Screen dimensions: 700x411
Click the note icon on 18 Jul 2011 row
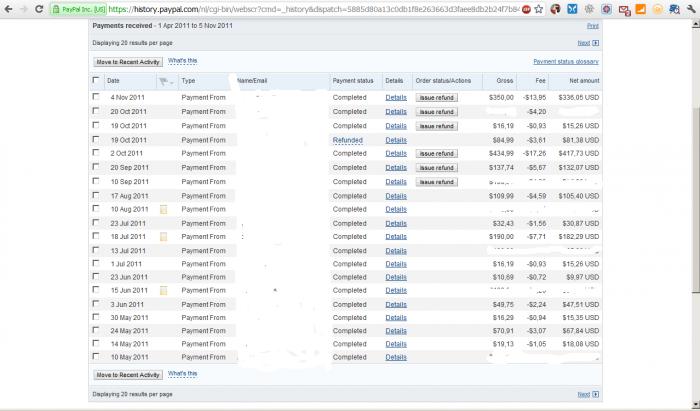click(163, 237)
